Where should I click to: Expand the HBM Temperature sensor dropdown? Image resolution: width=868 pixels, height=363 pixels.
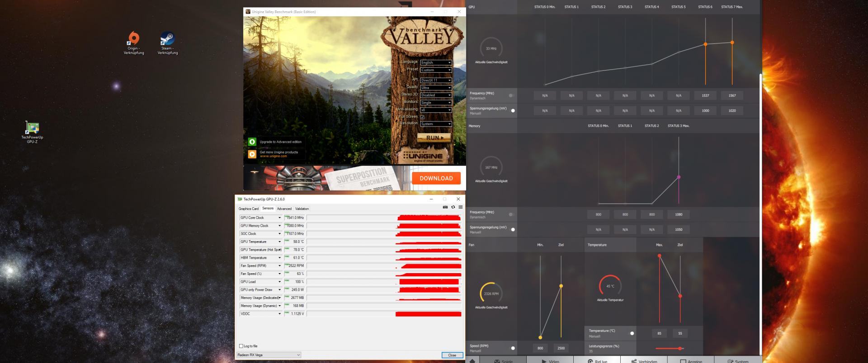point(279,258)
